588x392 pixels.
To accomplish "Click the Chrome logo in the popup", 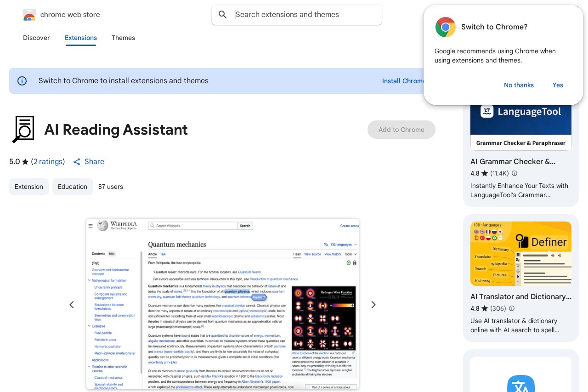I will click(445, 27).
